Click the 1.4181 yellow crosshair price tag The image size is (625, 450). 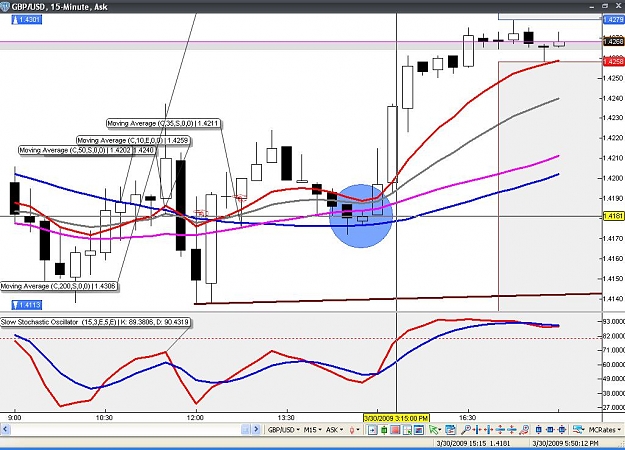pyautogui.click(x=613, y=216)
